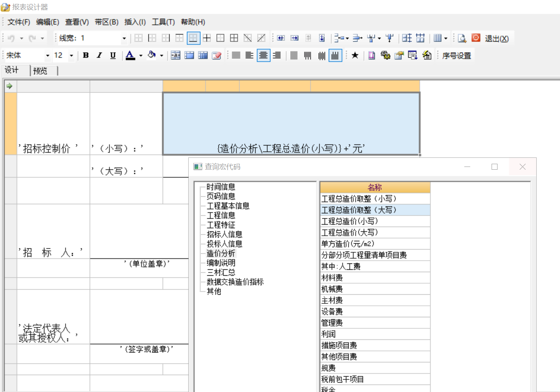Apply forward-slash diagonal line border
Screen dimensions: 560x392
coord(261,38)
